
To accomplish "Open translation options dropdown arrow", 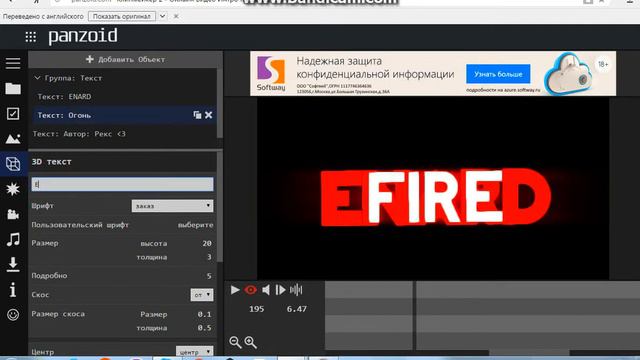I will (162, 16).
